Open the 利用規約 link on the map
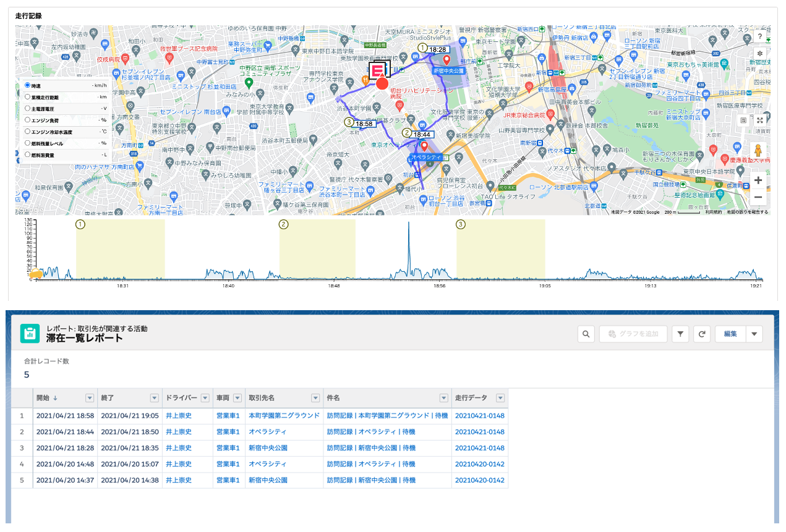This screenshot has height=532, width=786. [714, 212]
